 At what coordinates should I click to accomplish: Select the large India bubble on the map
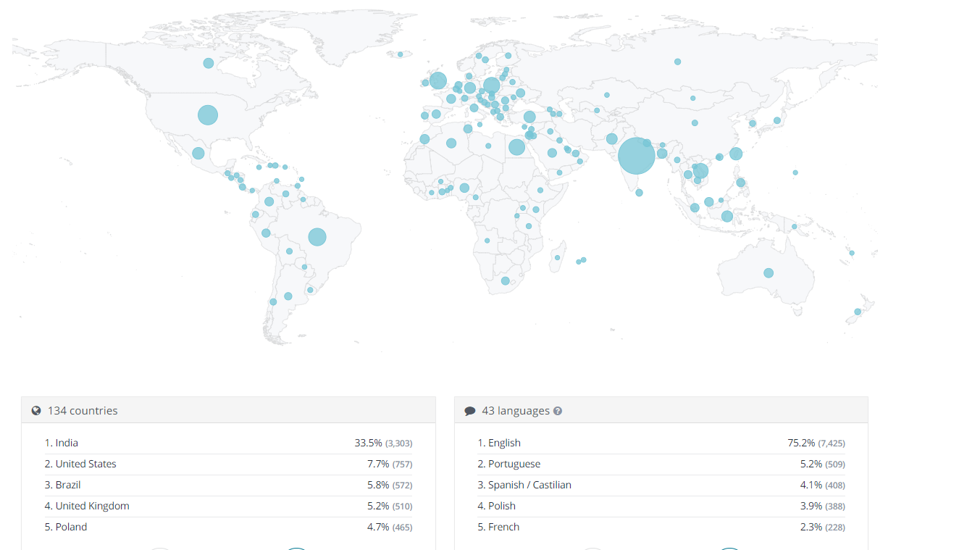[x=637, y=156]
